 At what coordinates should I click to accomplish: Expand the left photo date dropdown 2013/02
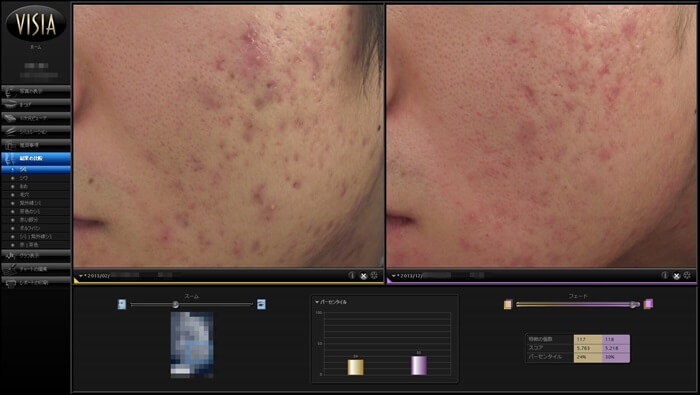pyautogui.click(x=81, y=276)
